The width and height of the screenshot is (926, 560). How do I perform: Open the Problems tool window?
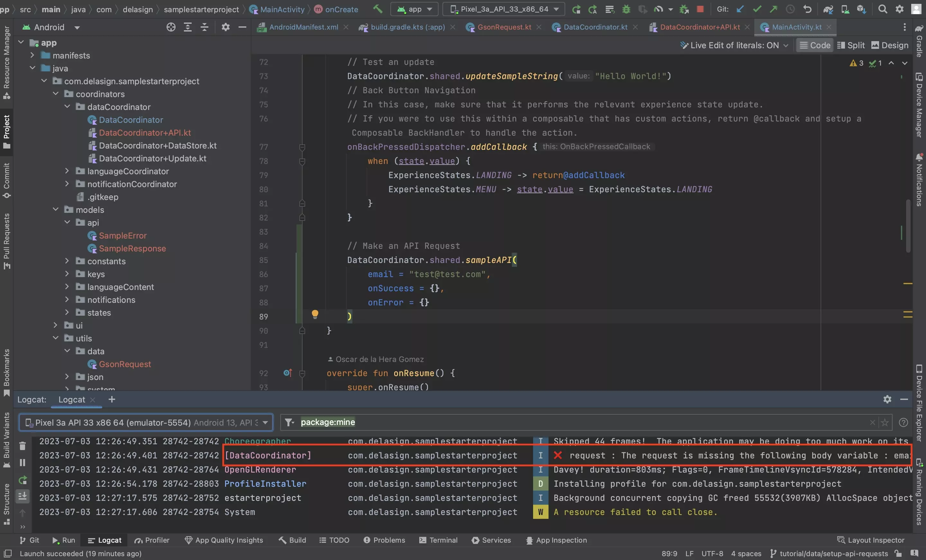pyautogui.click(x=385, y=540)
